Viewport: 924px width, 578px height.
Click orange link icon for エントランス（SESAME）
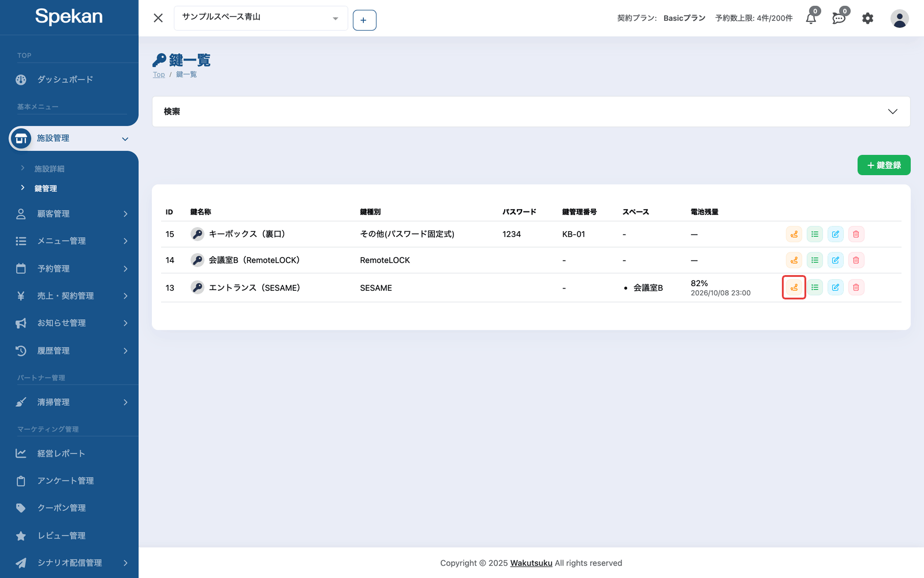794,287
